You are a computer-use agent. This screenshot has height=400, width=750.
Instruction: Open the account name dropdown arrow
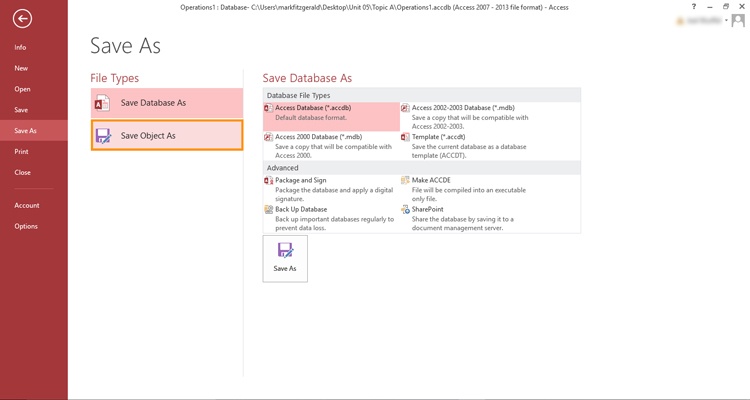pos(726,20)
